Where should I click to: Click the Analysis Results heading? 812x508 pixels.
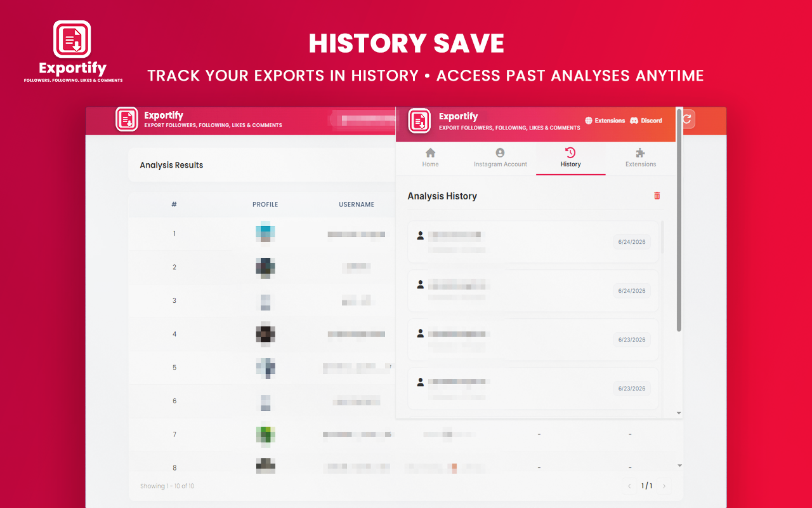tap(171, 165)
